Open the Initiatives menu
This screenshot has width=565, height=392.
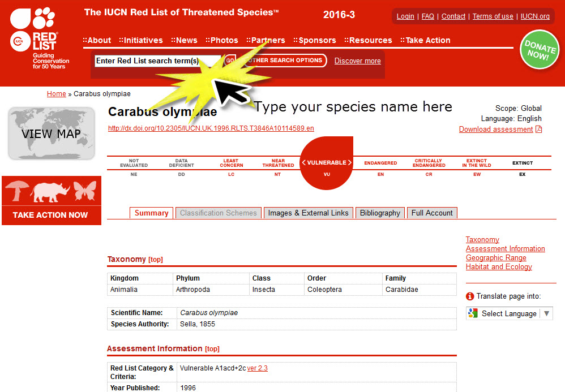(141, 40)
